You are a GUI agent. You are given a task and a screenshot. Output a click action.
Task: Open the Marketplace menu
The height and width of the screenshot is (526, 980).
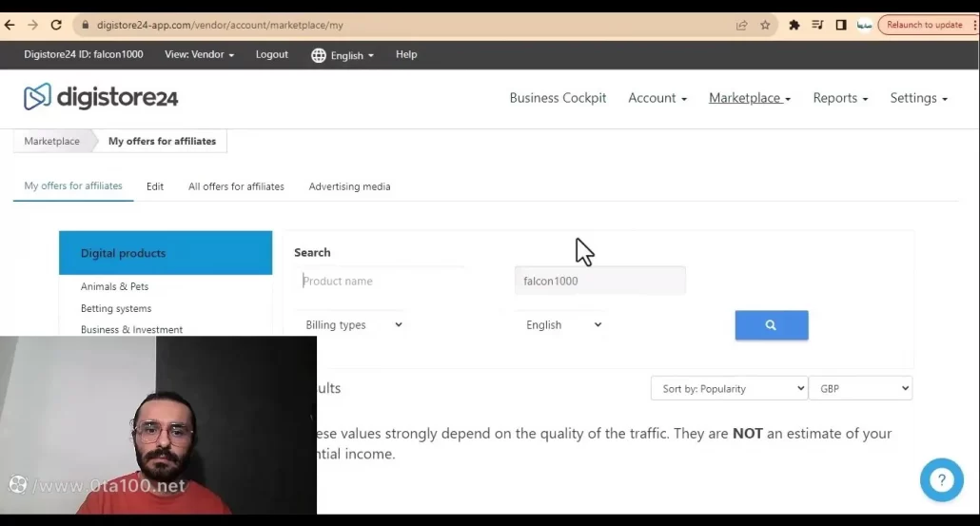(749, 98)
